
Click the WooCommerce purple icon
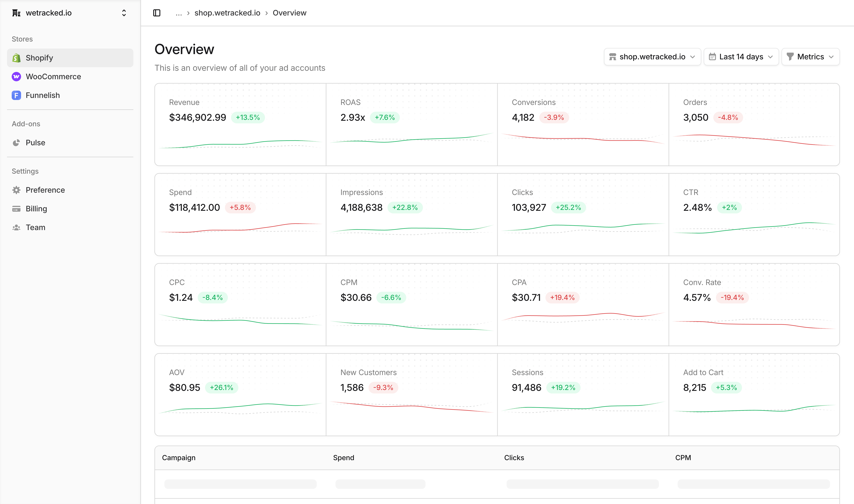(16, 76)
